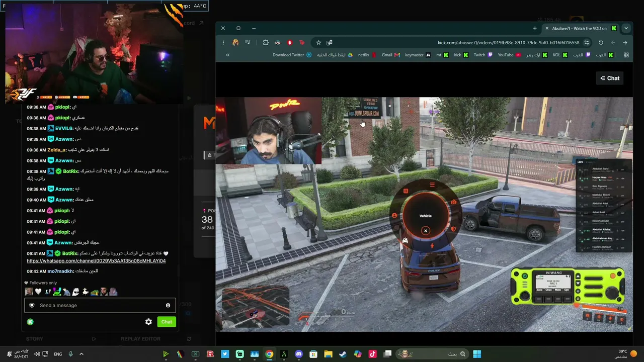Open TikTok from the taskbar
The height and width of the screenshot is (362, 644).
pyautogui.click(x=372, y=354)
